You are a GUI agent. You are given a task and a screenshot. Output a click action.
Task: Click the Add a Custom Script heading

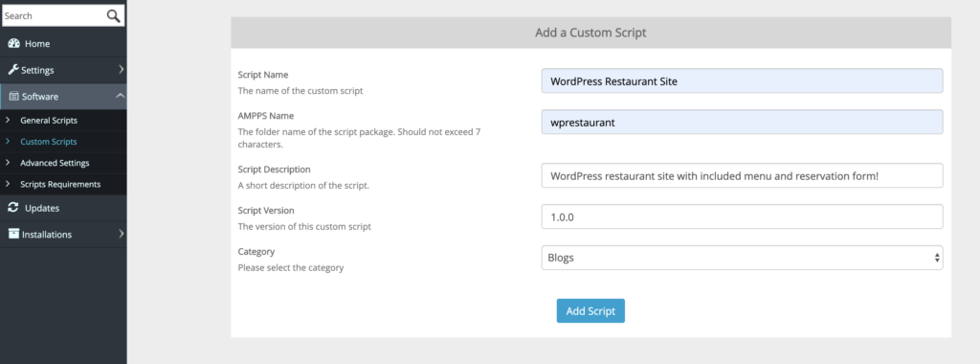click(590, 33)
